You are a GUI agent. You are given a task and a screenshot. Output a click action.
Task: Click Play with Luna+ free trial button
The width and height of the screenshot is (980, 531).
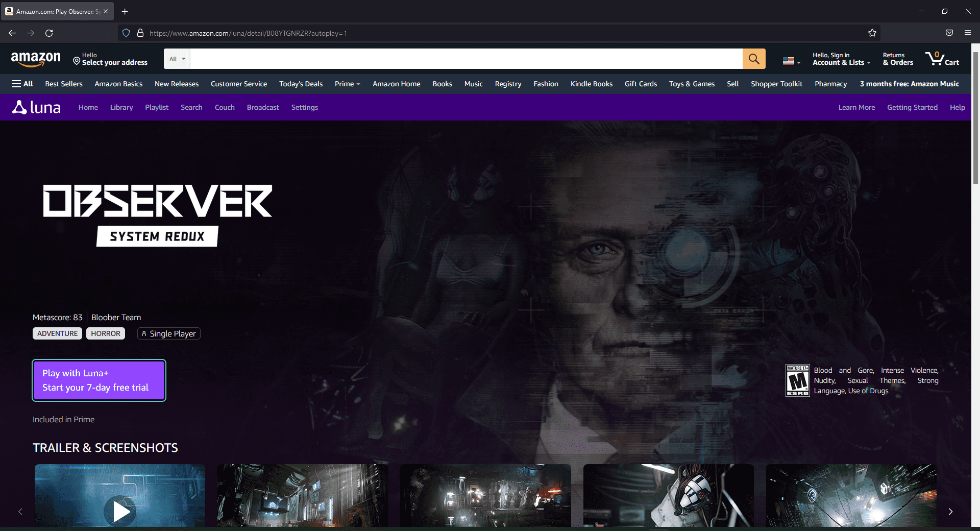click(x=99, y=380)
